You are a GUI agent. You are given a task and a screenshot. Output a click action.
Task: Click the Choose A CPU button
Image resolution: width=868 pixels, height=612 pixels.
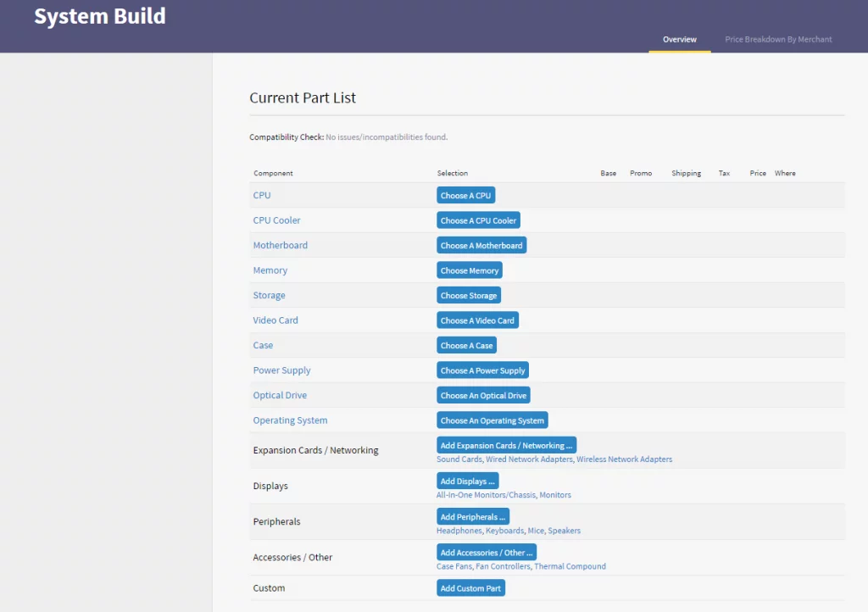point(465,196)
